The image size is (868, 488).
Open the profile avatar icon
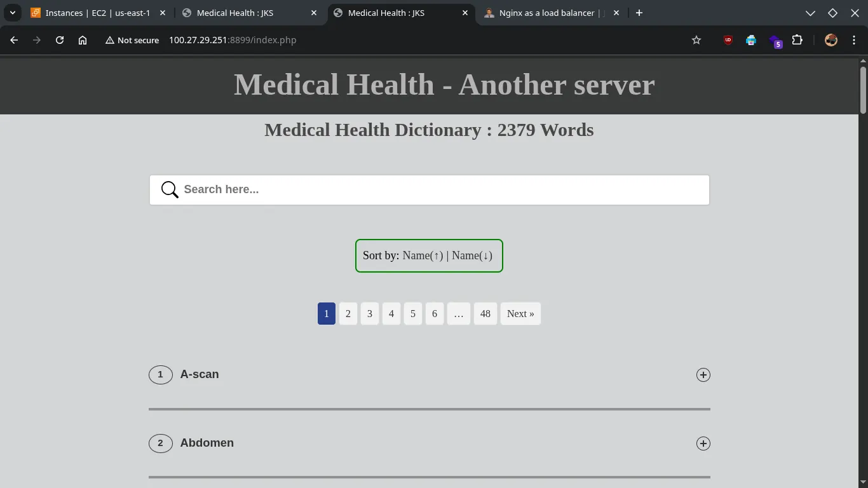point(831,40)
